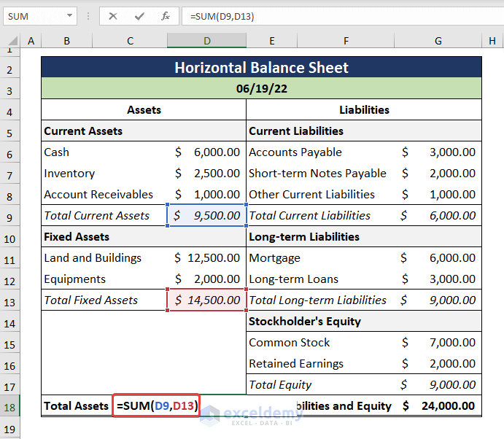Select Total Current Liabilities amount 6,000.00

click(x=438, y=215)
